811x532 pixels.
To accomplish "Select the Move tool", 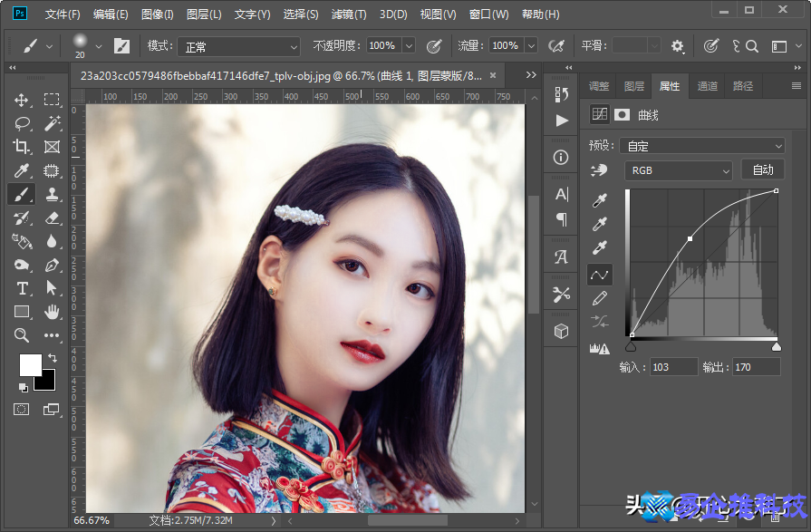I will 22,100.
